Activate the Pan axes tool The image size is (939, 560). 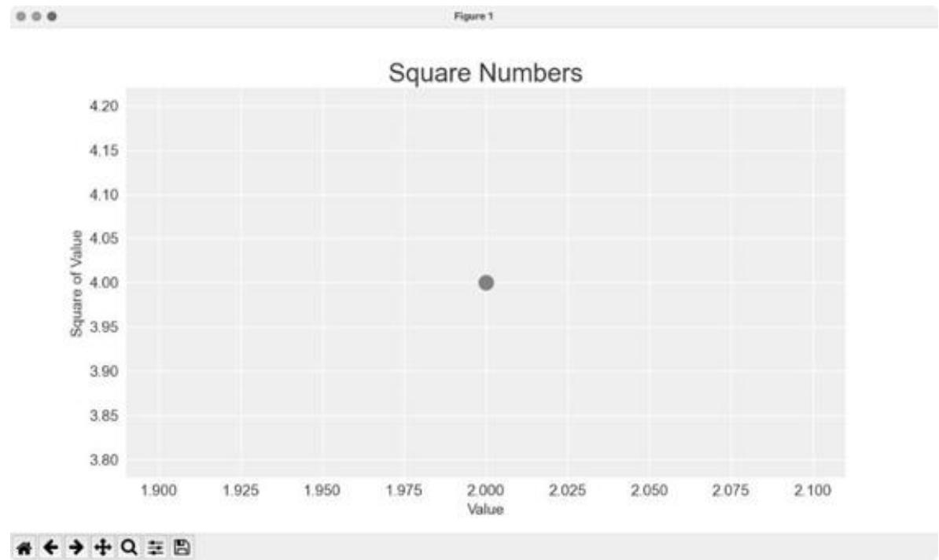click(x=103, y=547)
